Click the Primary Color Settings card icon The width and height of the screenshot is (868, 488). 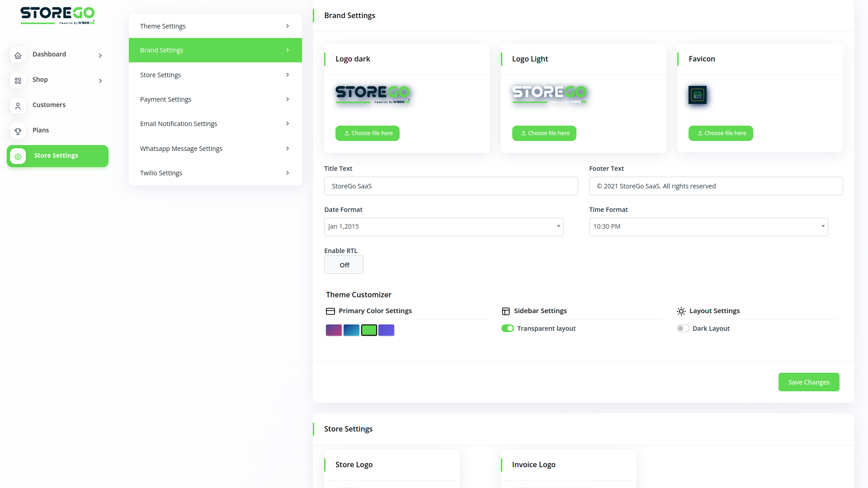click(330, 311)
